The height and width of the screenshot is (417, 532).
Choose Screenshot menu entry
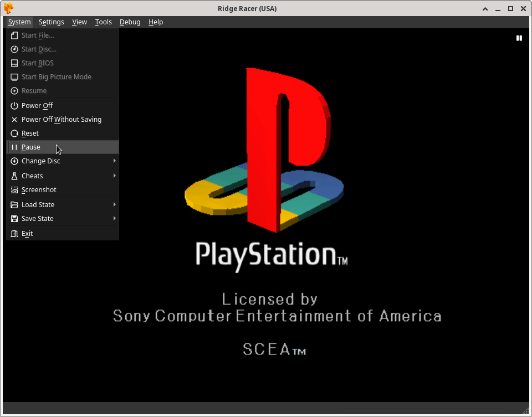(63, 190)
